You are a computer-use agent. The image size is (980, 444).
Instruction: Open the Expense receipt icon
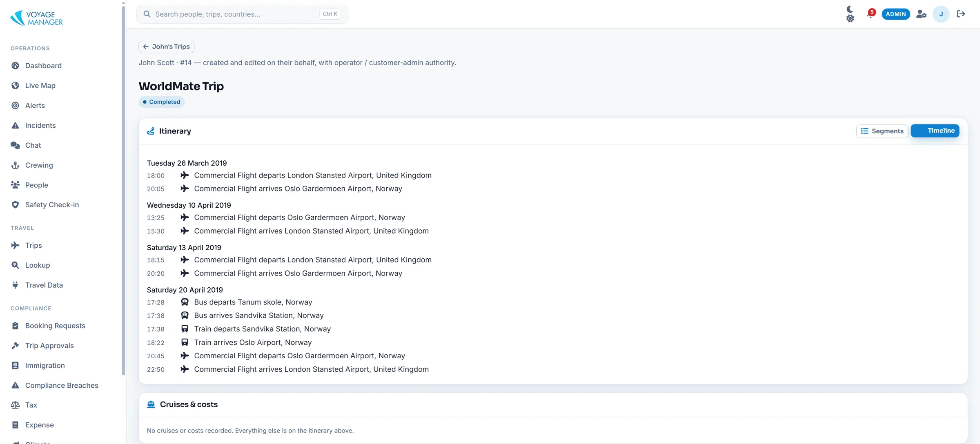pos(15,425)
